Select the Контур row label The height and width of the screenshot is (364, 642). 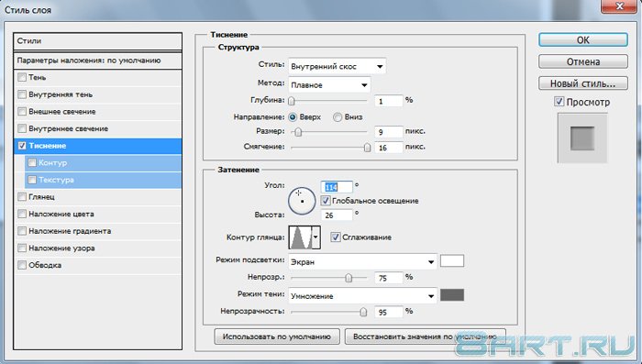tap(53, 163)
